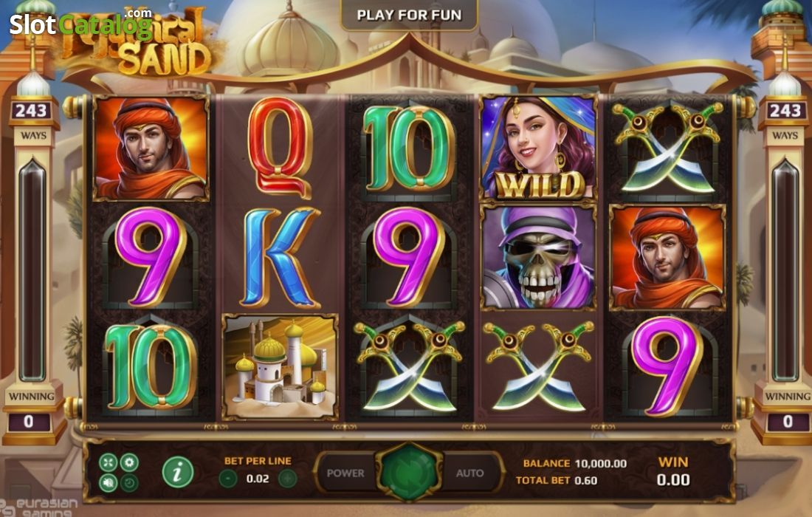
Task: Click the left winning meter bar
Action: click(32, 270)
